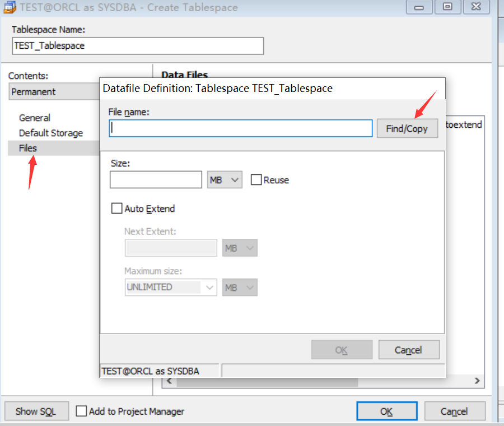Select General in the contents list
504x426 pixels.
click(x=35, y=118)
